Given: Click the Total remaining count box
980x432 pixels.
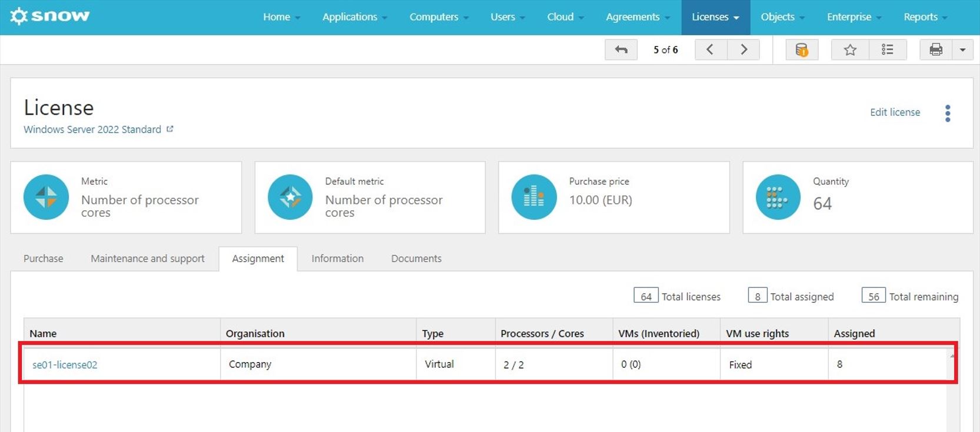Looking at the screenshot, I should coord(874,296).
